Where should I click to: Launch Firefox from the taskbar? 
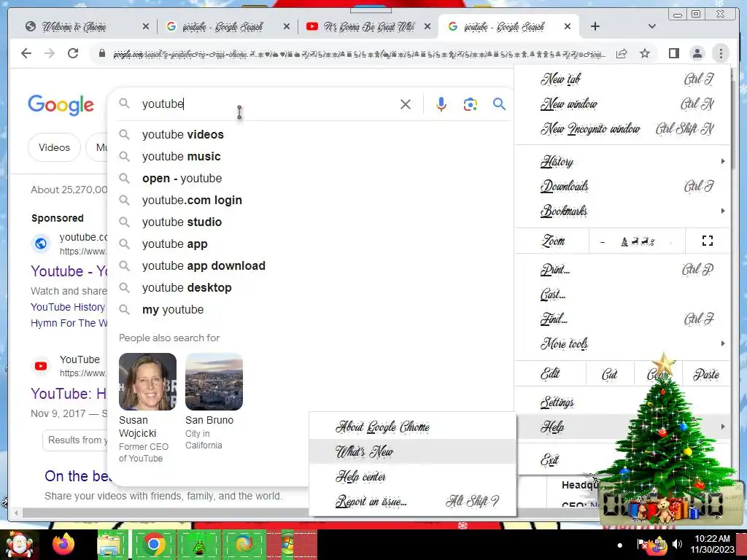[x=63, y=544]
